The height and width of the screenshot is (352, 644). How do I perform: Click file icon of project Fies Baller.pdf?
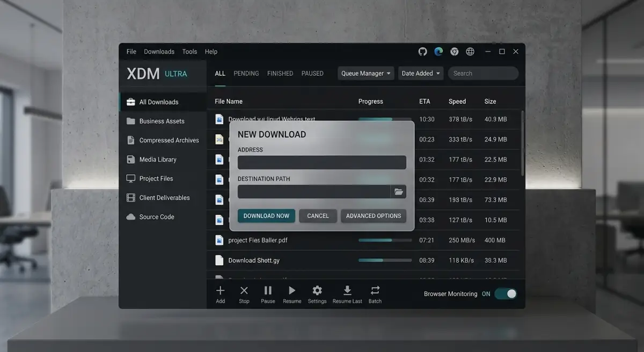(219, 240)
